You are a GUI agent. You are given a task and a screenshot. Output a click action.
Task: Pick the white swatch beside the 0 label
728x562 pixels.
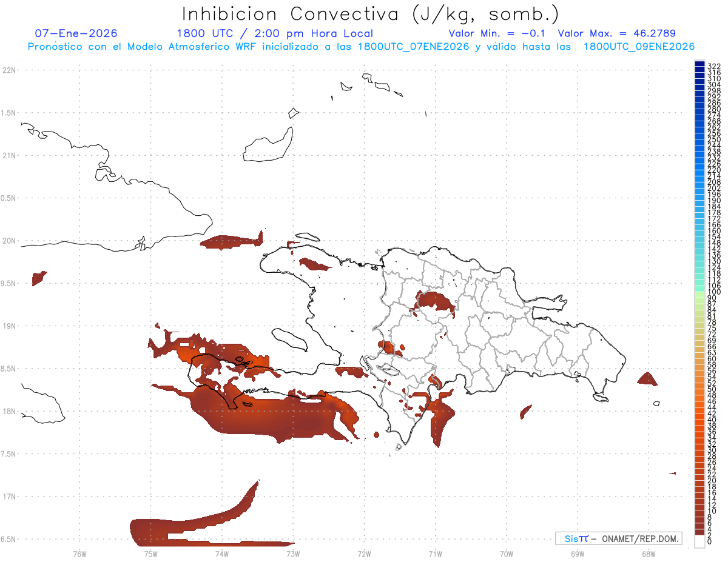click(699, 541)
